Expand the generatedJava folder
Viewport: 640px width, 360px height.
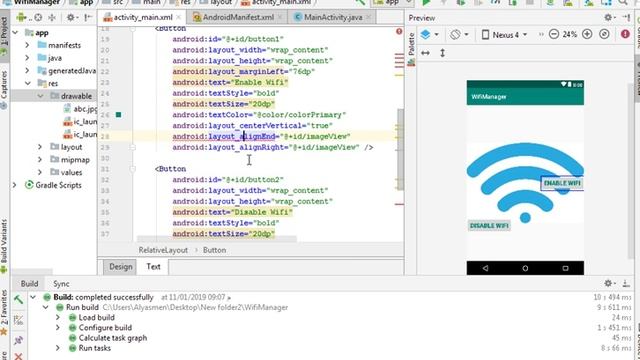coord(27,71)
